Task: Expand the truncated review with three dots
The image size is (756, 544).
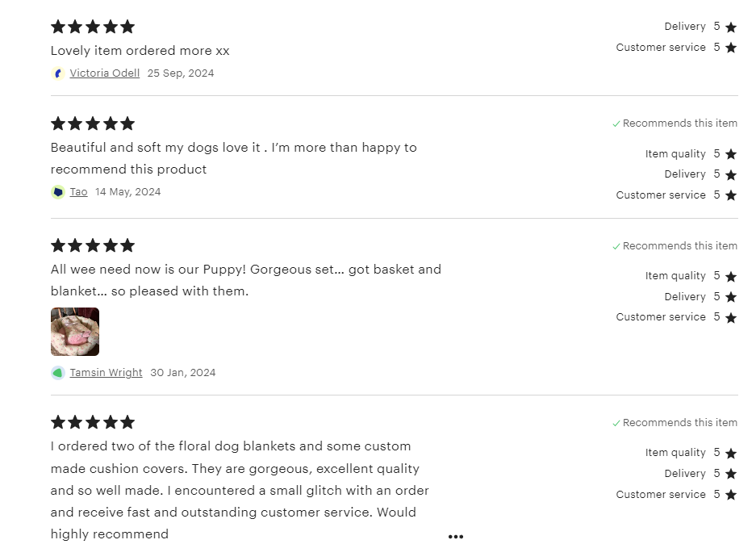Action: (x=456, y=537)
